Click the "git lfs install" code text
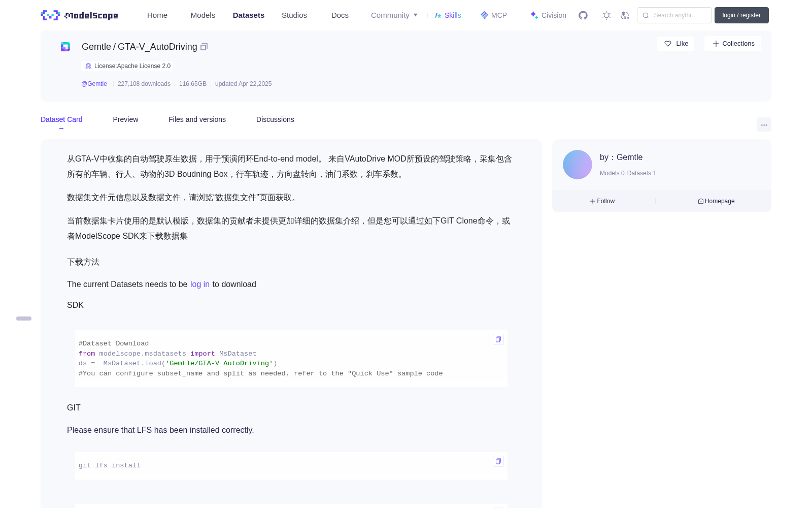 coord(110,465)
